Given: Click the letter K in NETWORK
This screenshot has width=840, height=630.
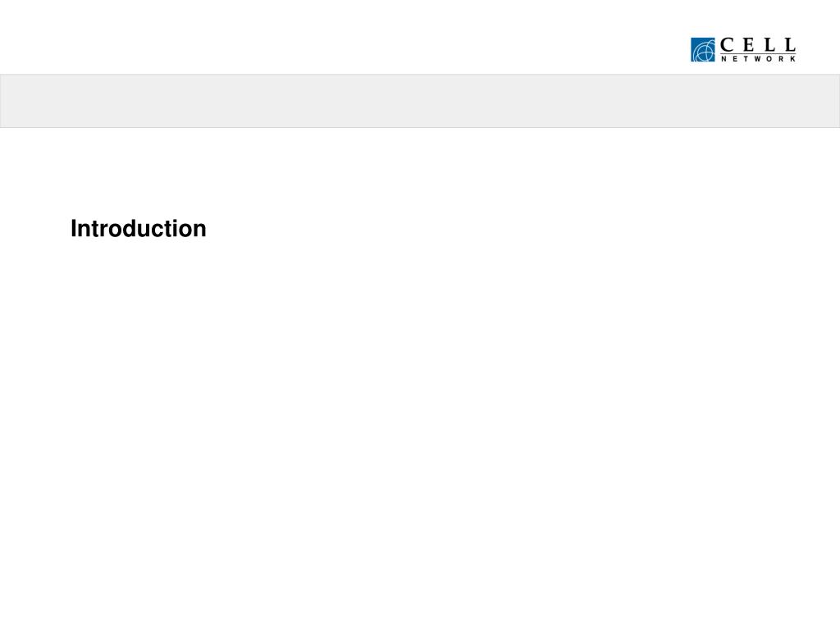Looking at the screenshot, I should [793, 59].
